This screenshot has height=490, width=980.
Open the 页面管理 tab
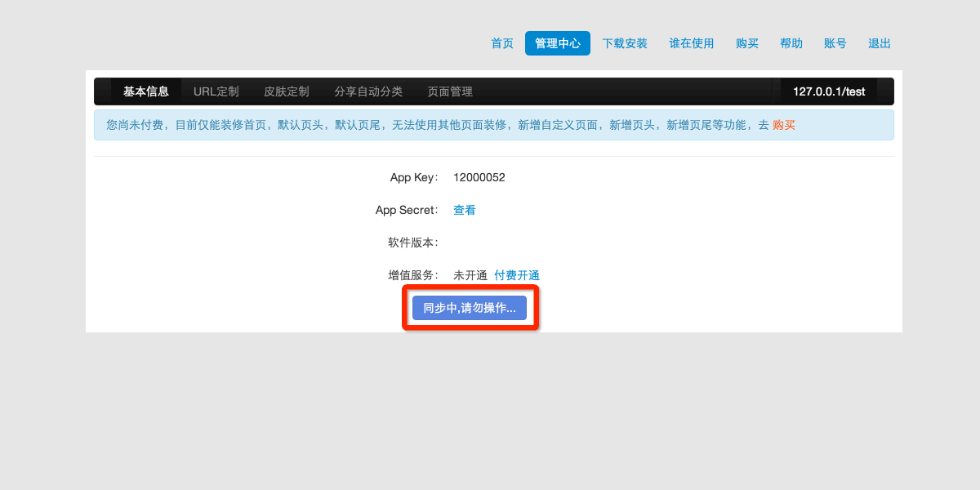(450, 91)
